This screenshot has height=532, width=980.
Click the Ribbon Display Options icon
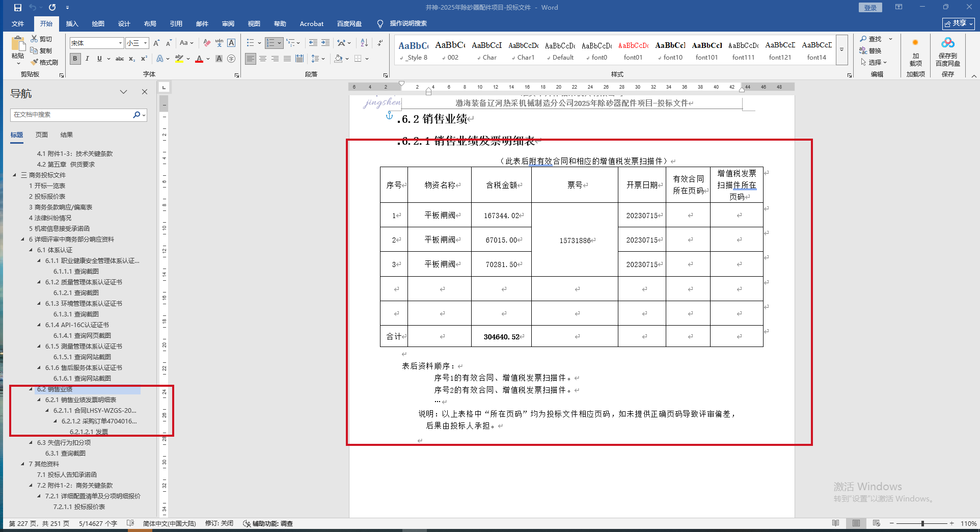899,7
